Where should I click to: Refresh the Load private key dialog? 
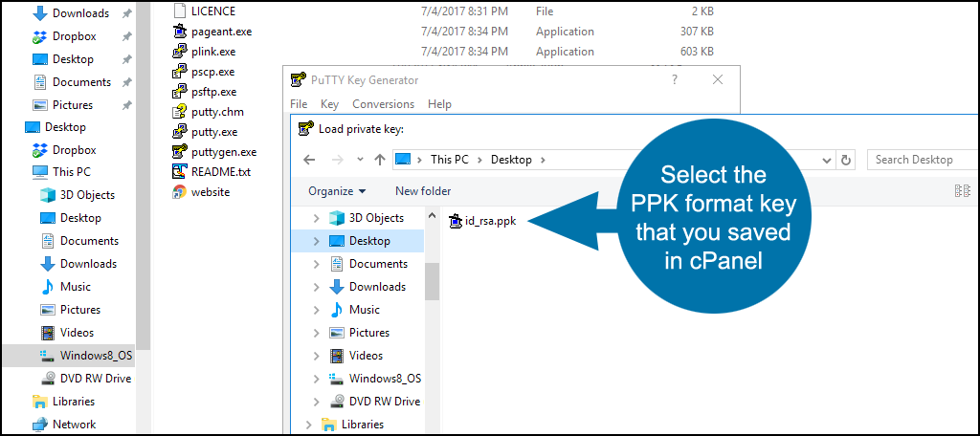pyautogui.click(x=846, y=160)
